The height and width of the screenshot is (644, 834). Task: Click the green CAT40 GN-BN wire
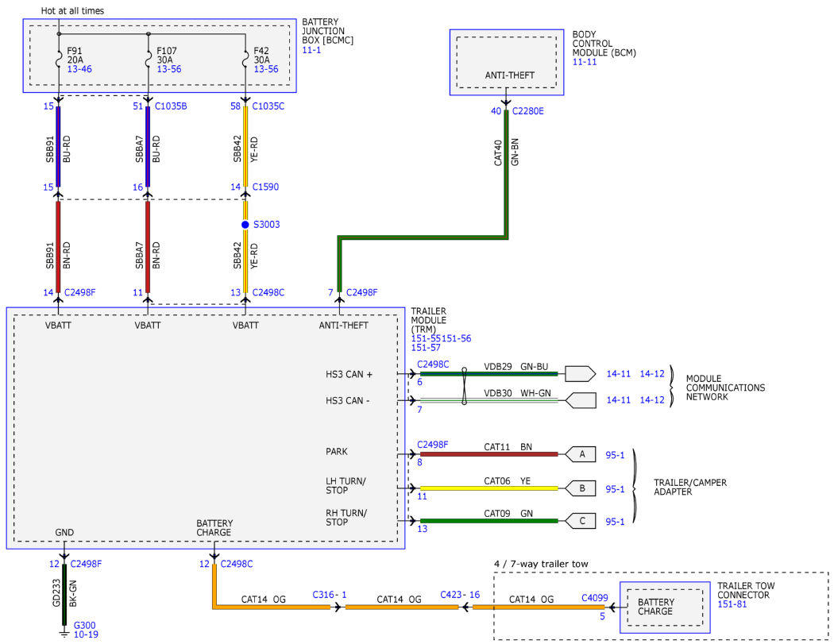click(x=506, y=175)
